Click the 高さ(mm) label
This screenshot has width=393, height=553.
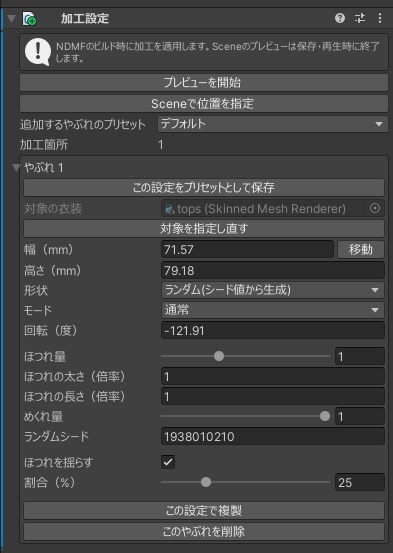(x=53, y=271)
